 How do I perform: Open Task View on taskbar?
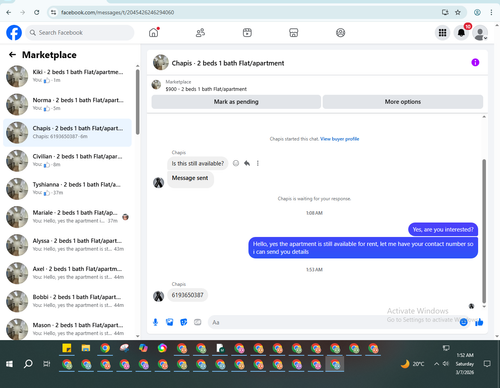coord(47,364)
